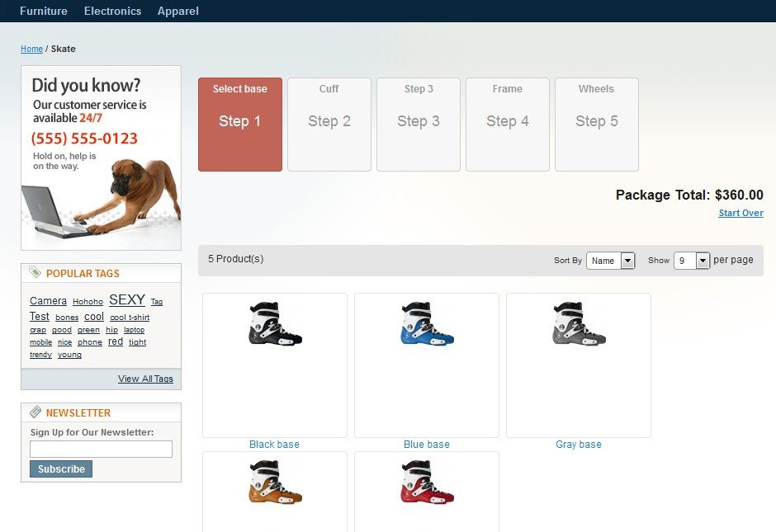Viewport: 776px width, 532px height.
Task: Click the Home breadcrumb link
Action: click(31, 49)
